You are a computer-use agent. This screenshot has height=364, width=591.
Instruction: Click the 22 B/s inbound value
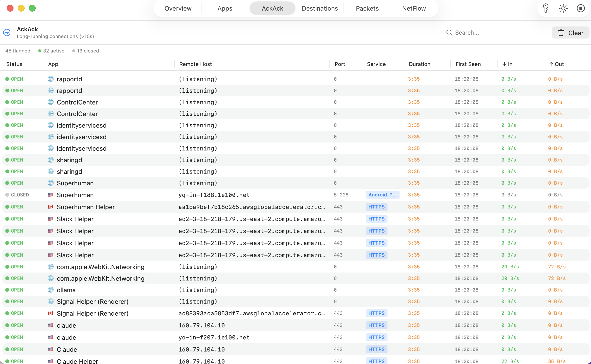tap(510, 361)
